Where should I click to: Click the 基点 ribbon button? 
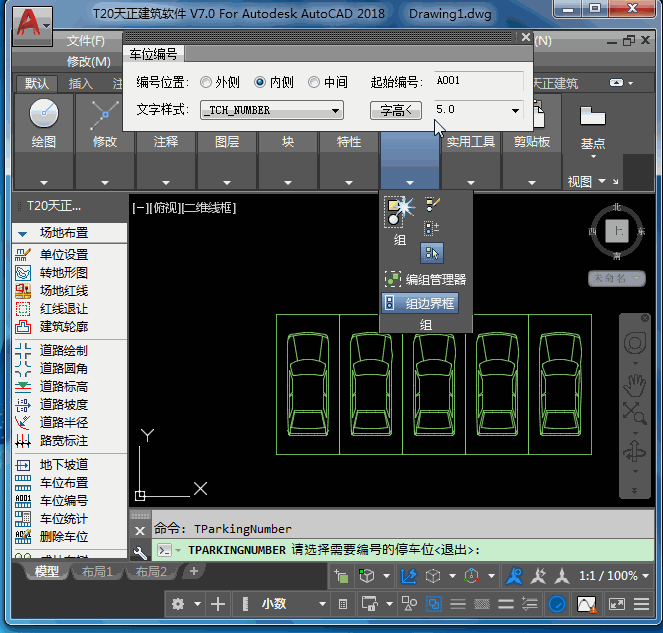(x=593, y=128)
